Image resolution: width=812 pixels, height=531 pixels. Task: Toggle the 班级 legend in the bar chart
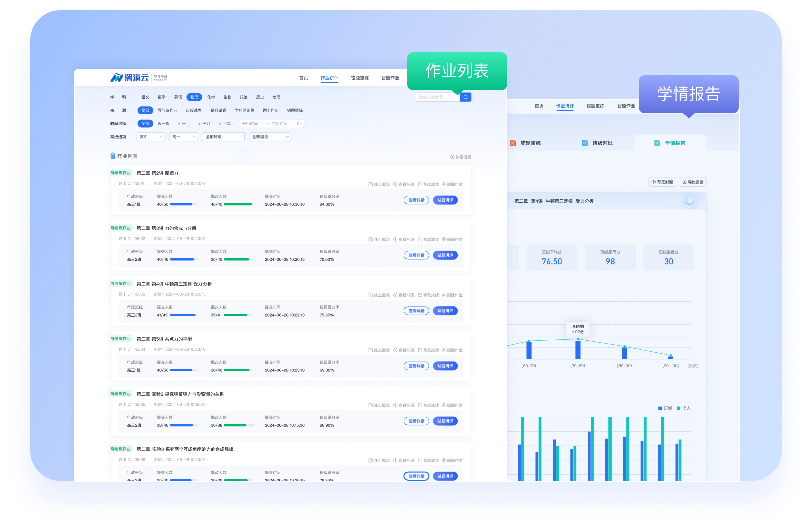coord(665,408)
